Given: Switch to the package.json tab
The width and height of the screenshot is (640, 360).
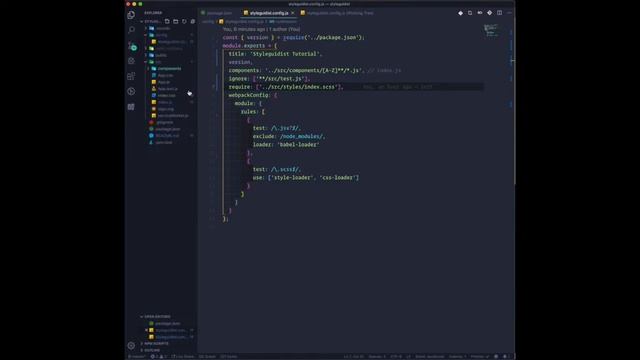Looking at the screenshot, I should click(217, 13).
